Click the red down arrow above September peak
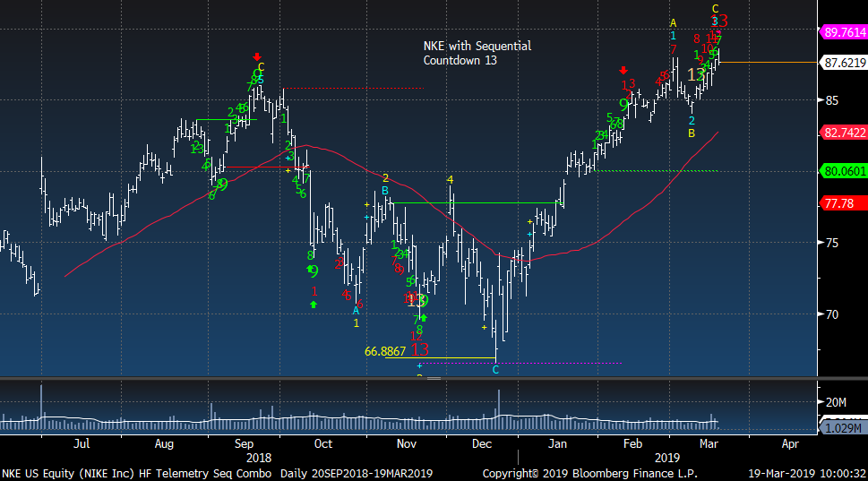 (x=257, y=57)
